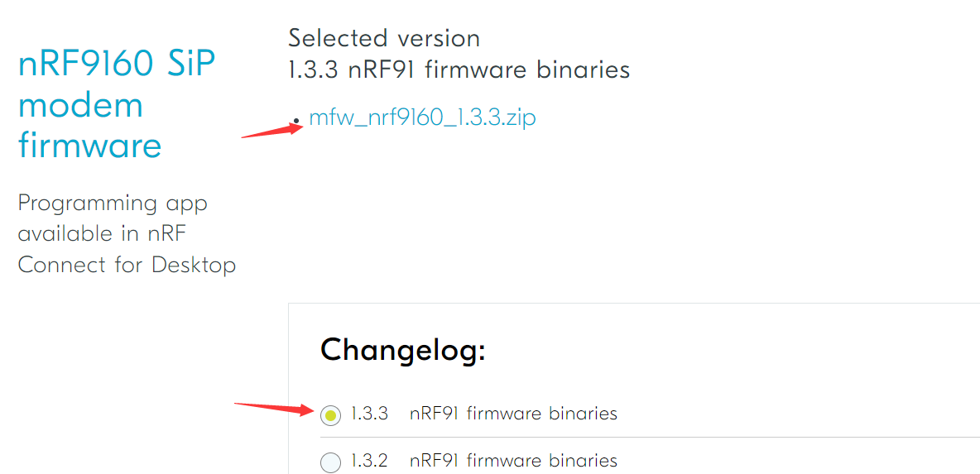This screenshot has height=474, width=980.
Task: Click the "Changelog:" heading
Action: (402, 350)
